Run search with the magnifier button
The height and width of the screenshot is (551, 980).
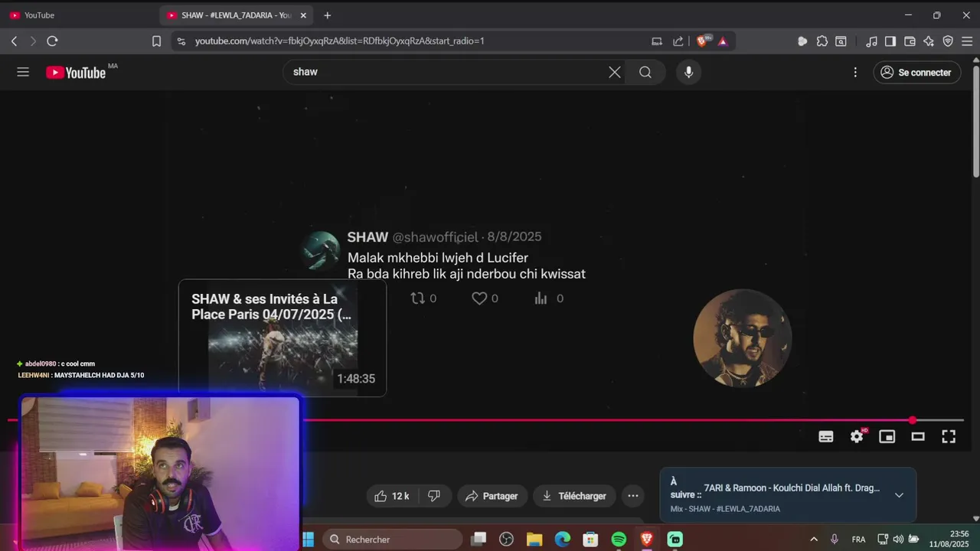click(645, 72)
